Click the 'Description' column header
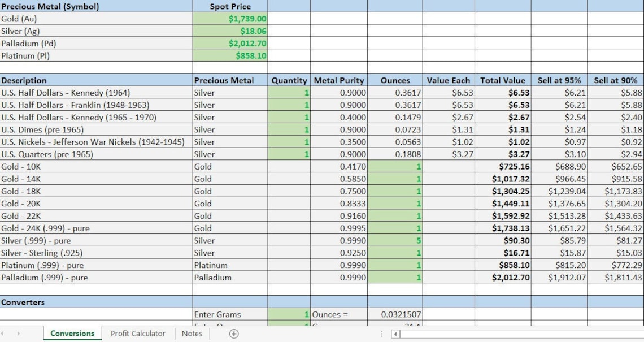The height and width of the screenshot is (342, 644). (96, 80)
